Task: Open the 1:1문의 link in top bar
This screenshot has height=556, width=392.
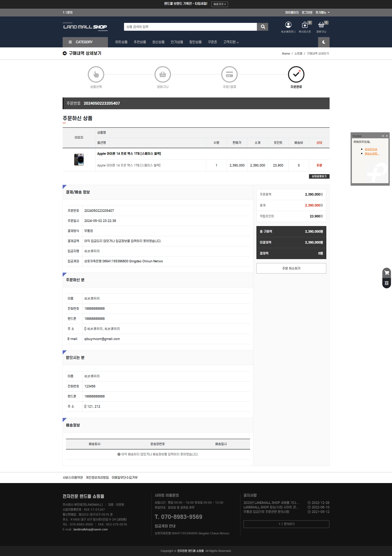Action: coord(68,13)
